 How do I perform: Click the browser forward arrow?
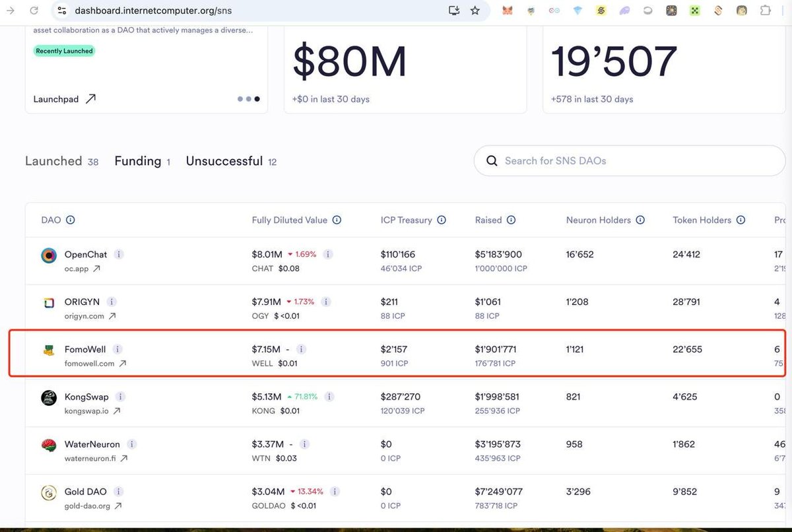(x=11, y=11)
